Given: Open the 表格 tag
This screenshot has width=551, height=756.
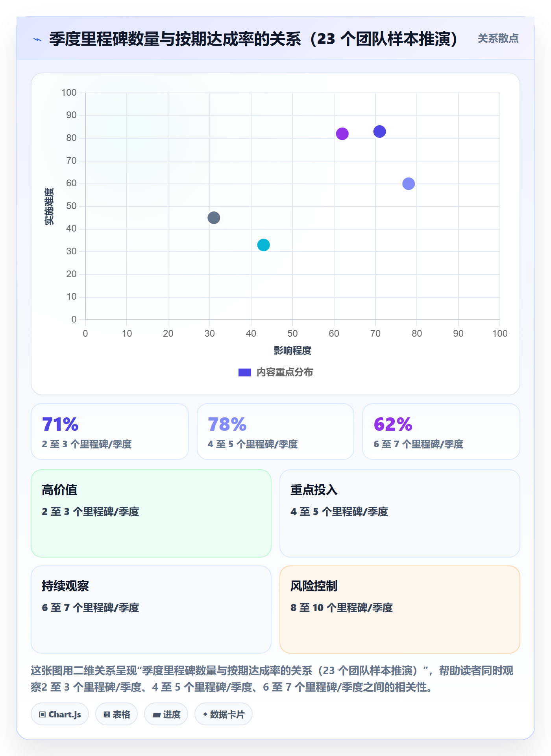Looking at the screenshot, I should [116, 714].
